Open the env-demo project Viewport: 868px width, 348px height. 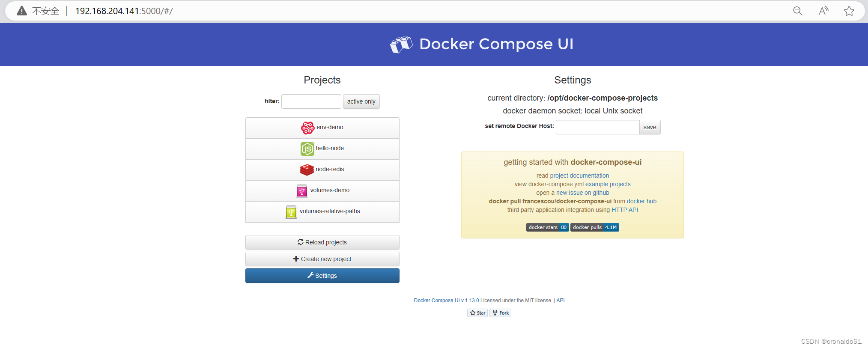coord(322,128)
